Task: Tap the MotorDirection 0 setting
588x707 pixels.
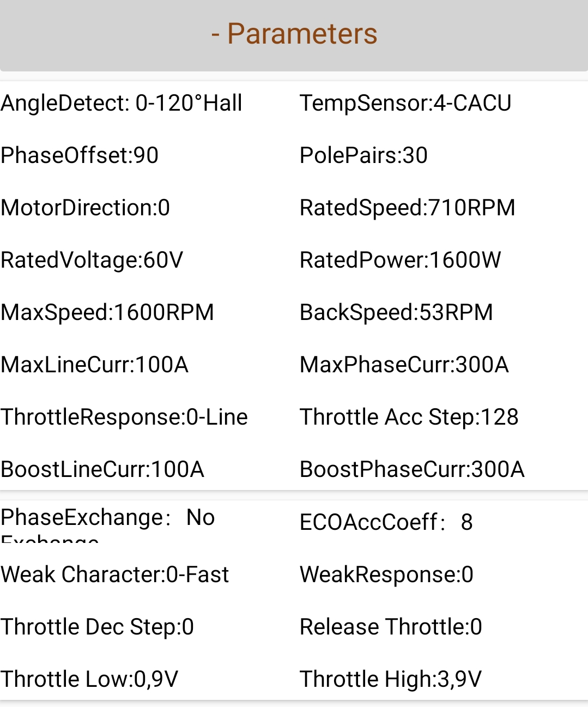Action: [x=86, y=208]
